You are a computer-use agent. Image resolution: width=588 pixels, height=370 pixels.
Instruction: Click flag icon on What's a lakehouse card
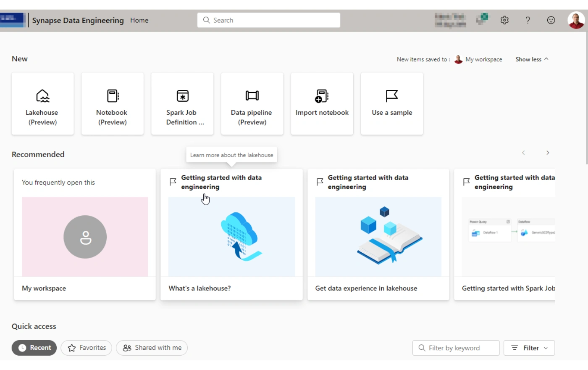coord(173,182)
